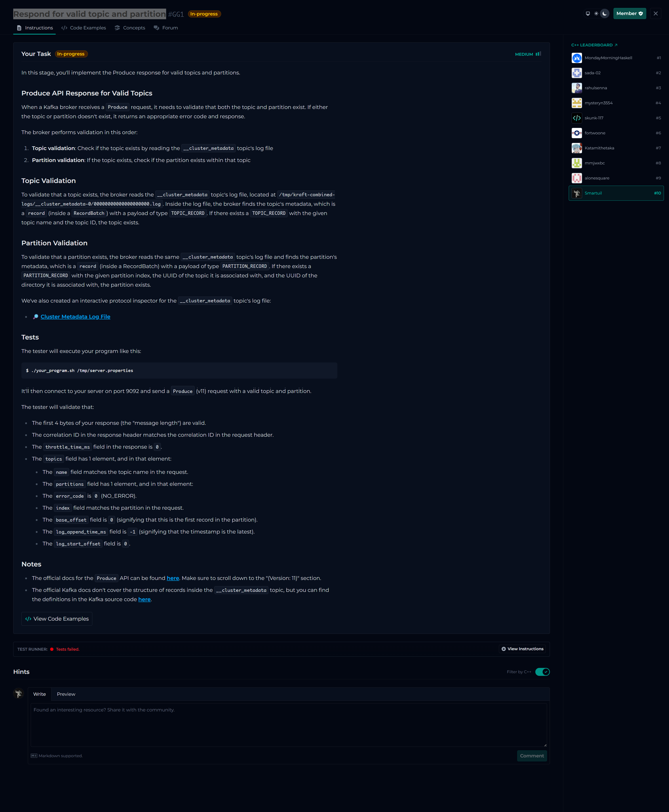Select dark theme moon icon

click(605, 13)
